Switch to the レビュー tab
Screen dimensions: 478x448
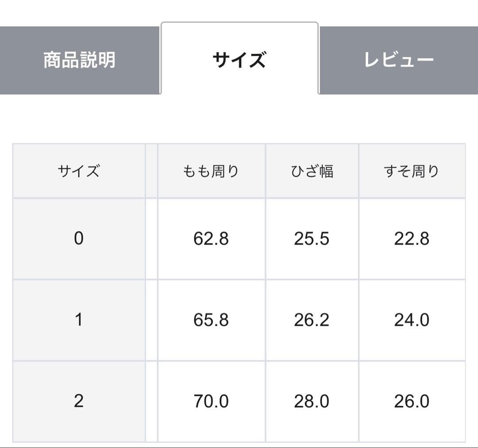[398, 60]
